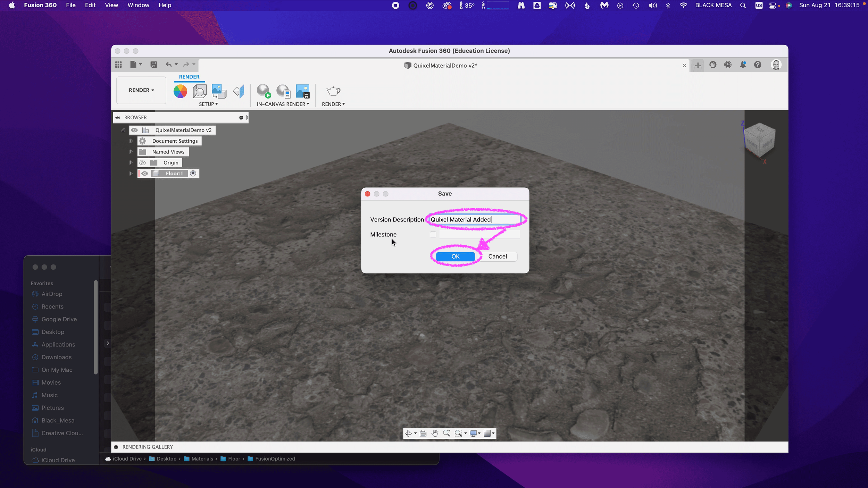Open the Appearance color wheel tool
868x488 pixels.
point(180,91)
